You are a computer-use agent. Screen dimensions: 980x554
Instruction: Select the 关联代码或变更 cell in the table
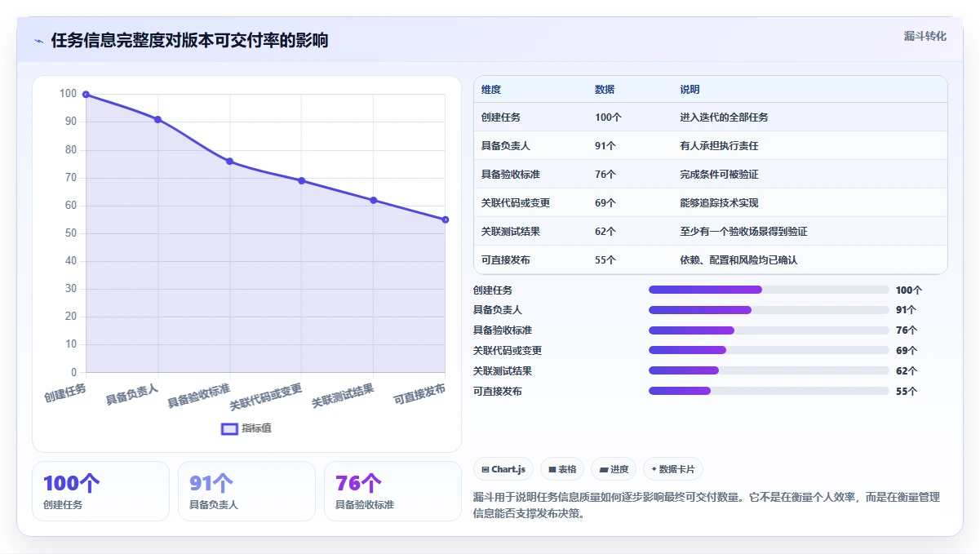click(516, 203)
